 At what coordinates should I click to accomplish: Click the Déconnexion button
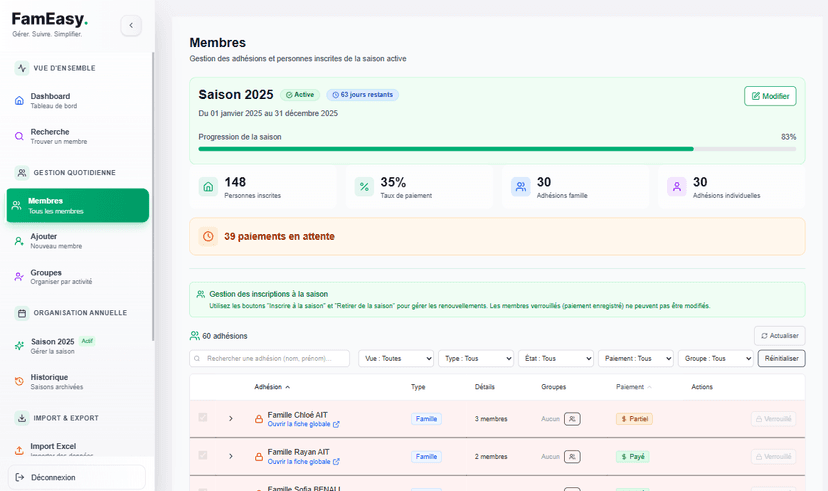click(x=77, y=477)
